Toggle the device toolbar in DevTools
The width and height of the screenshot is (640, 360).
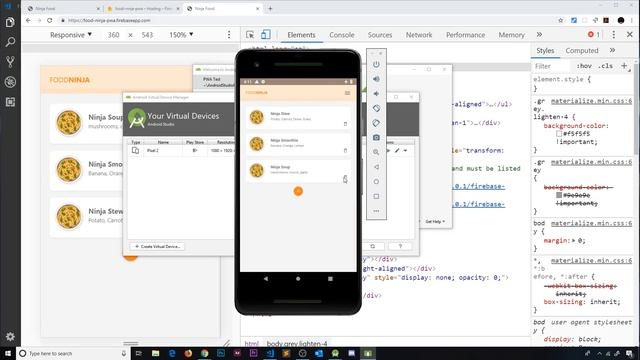[x=265, y=35]
